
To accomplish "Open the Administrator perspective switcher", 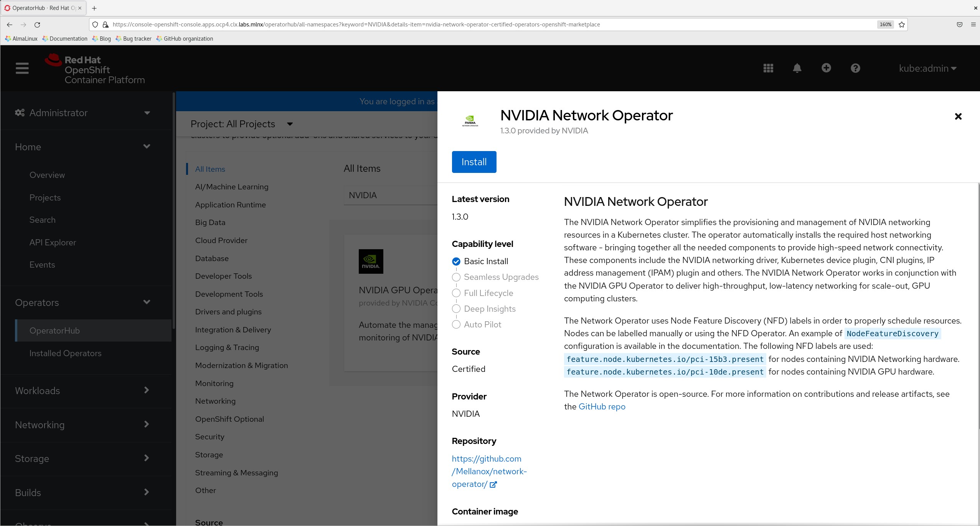I will (82, 113).
